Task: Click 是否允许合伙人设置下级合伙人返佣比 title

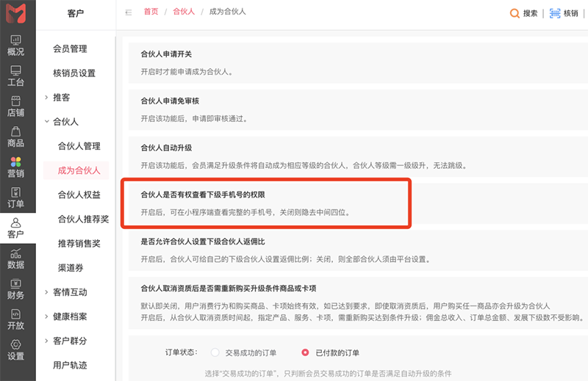Action: pos(203,242)
